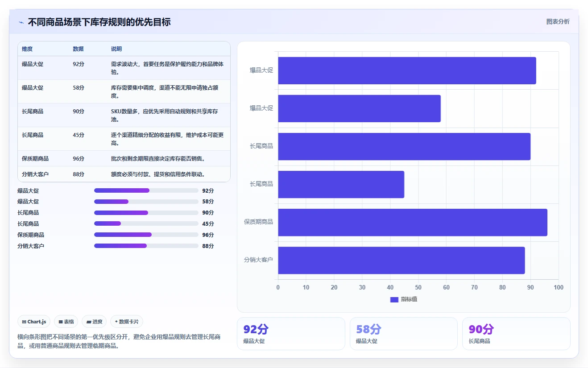Click the progress bar showing 92分

click(146, 190)
